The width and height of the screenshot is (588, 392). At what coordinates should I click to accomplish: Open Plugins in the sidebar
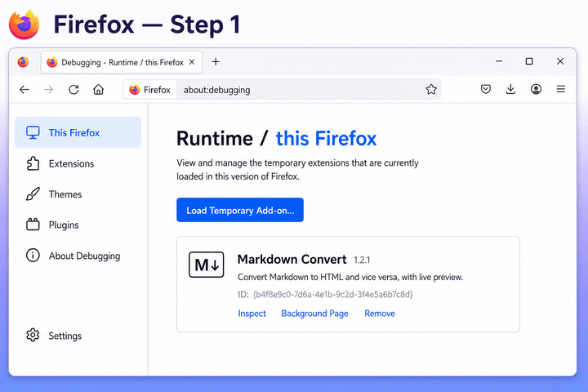click(x=78, y=225)
